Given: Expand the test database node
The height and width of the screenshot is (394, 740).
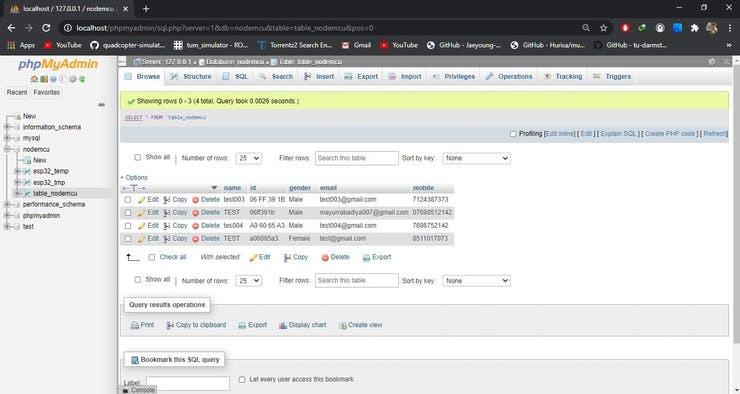Looking at the screenshot, I should [7, 226].
